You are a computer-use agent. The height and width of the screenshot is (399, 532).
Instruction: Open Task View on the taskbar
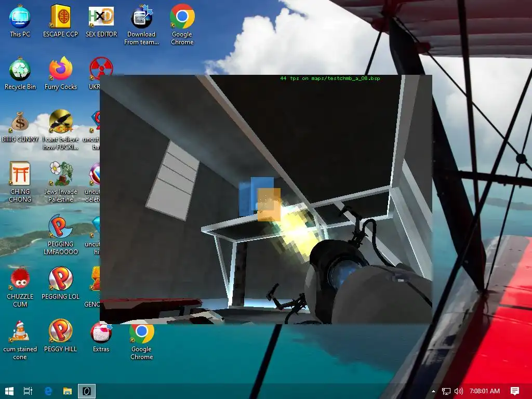[28, 391]
